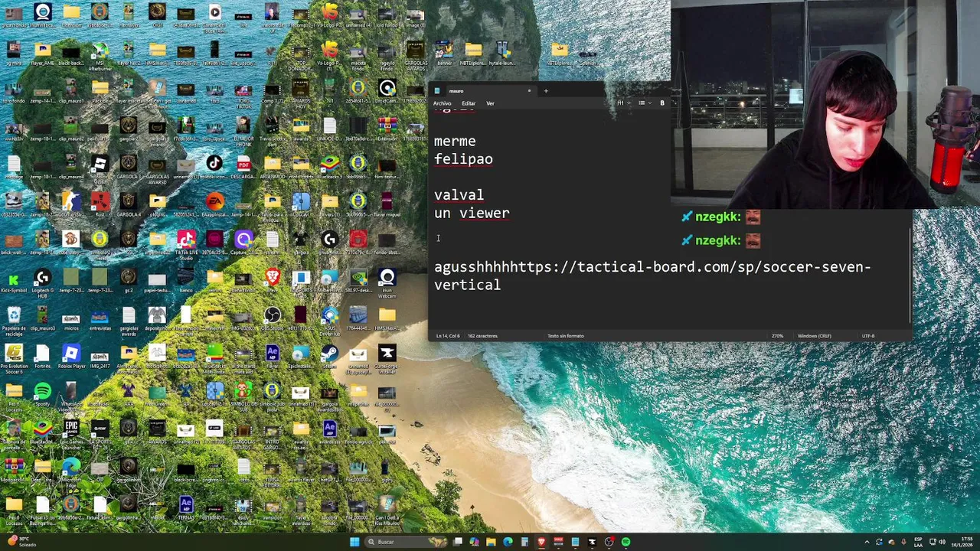Image resolution: width=980 pixels, height=551 pixels.
Task: Select the OBS Studio desktop icon
Action: (272, 318)
